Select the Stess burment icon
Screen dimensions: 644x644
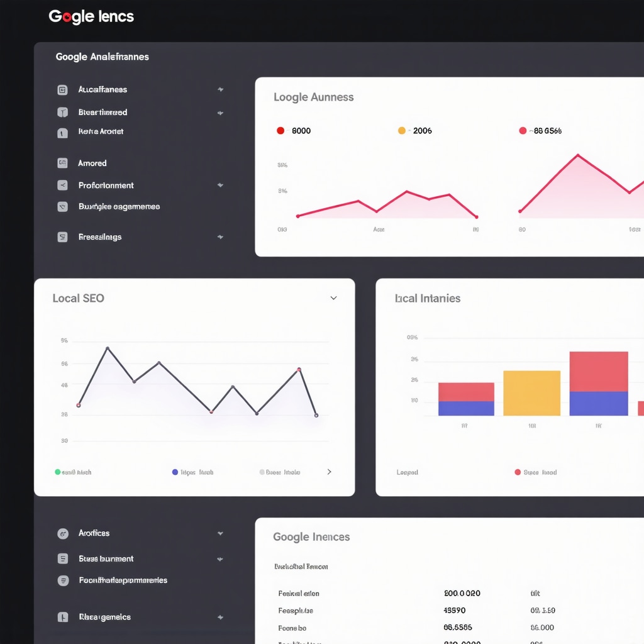tap(63, 558)
